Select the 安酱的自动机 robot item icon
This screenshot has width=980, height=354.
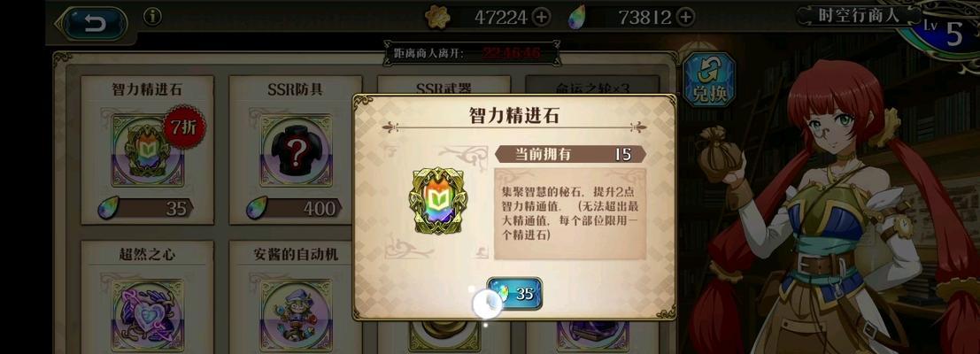click(x=296, y=315)
